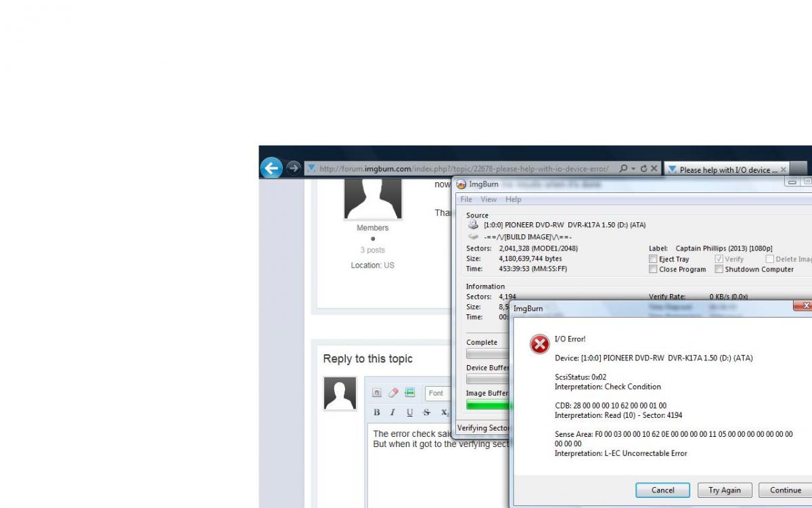The width and height of the screenshot is (812, 508).
Task: Click the Complete progress bar
Action: point(487,354)
